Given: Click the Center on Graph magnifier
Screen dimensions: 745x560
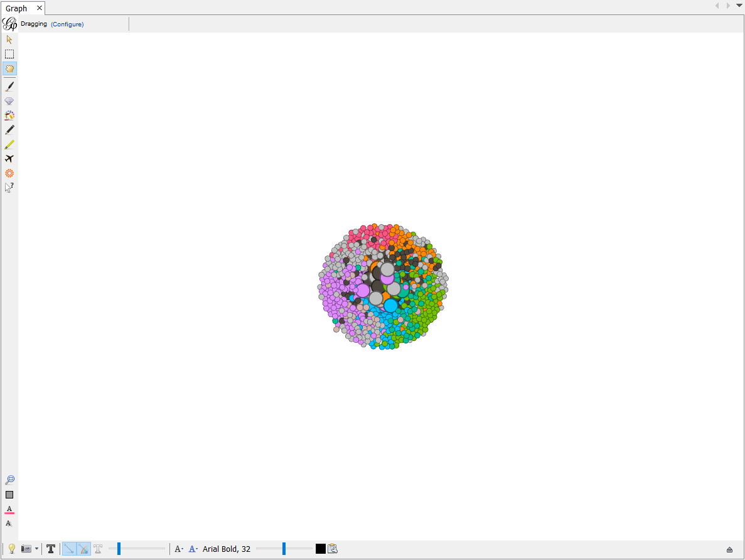Looking at the screenshot, I should pos(9,480).
